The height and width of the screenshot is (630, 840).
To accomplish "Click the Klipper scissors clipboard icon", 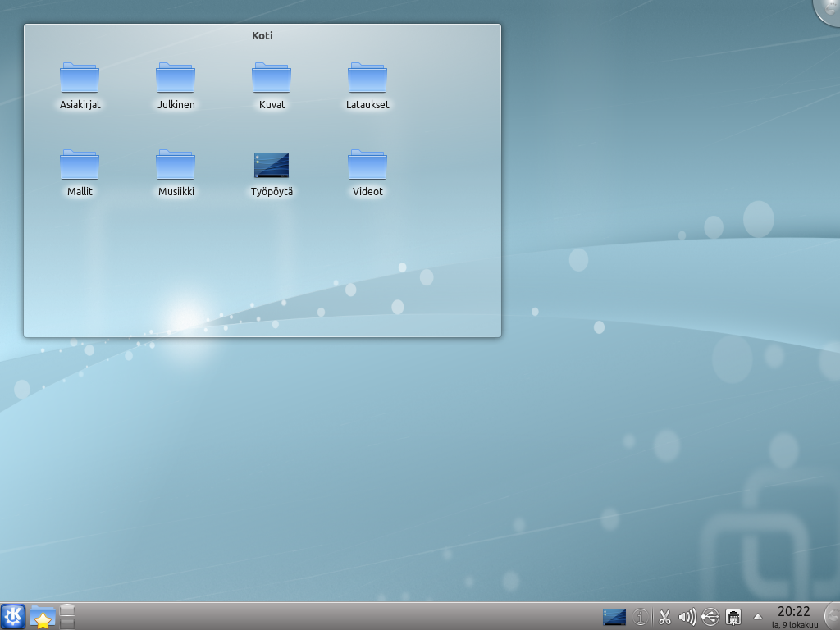I will pos(664,617).
